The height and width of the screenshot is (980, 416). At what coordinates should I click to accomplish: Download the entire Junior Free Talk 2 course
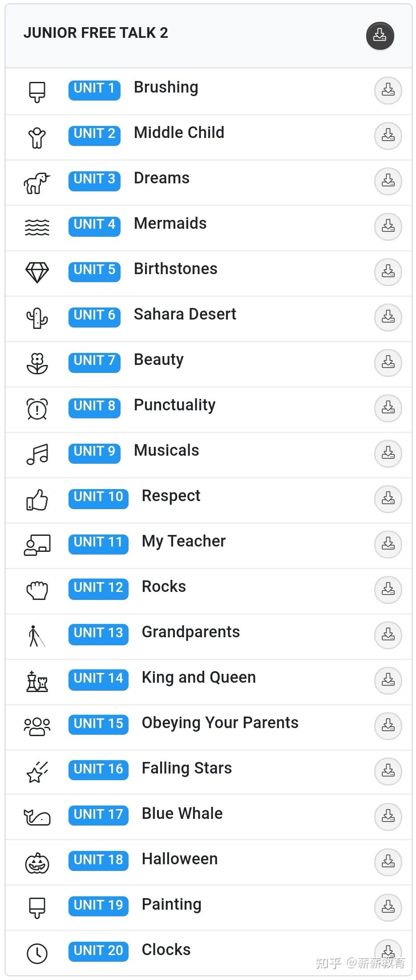tap(380, 36)
